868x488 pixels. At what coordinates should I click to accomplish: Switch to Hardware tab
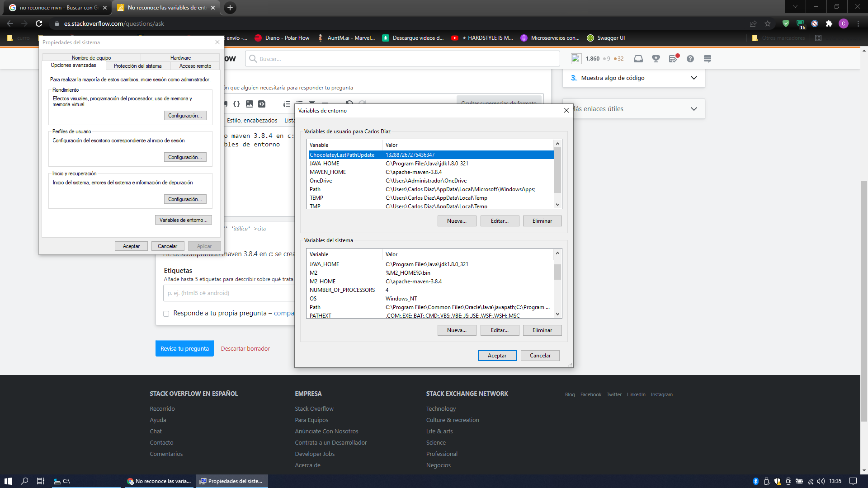click(x=180, y=58)
